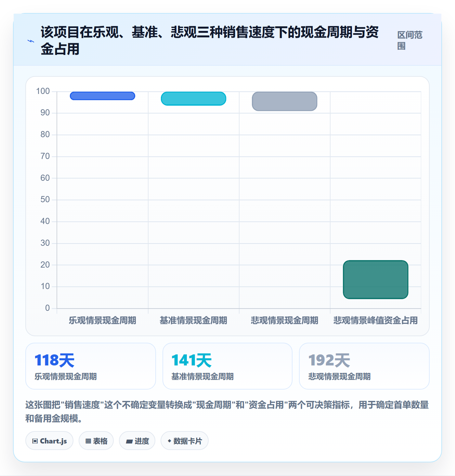Click the description paragraph starting with 这张图把
Screen dimensions: 455x476
pyautogui.click(x=227, y=412)
